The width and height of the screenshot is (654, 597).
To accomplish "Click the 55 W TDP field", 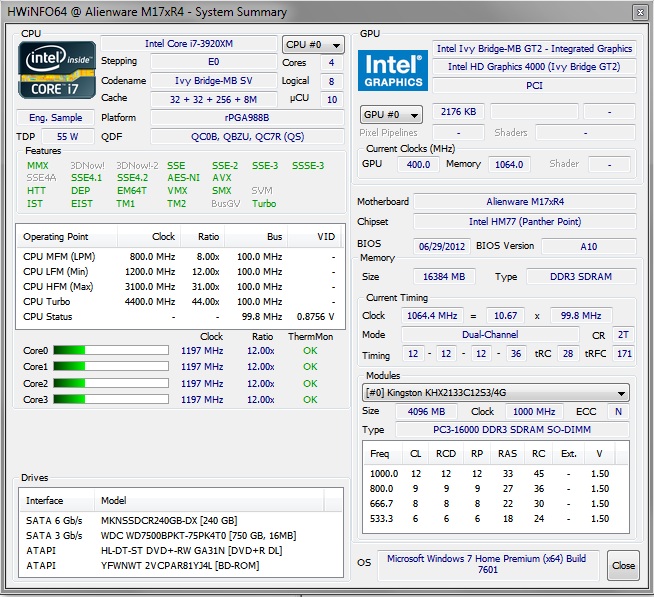I will [68, 137].
